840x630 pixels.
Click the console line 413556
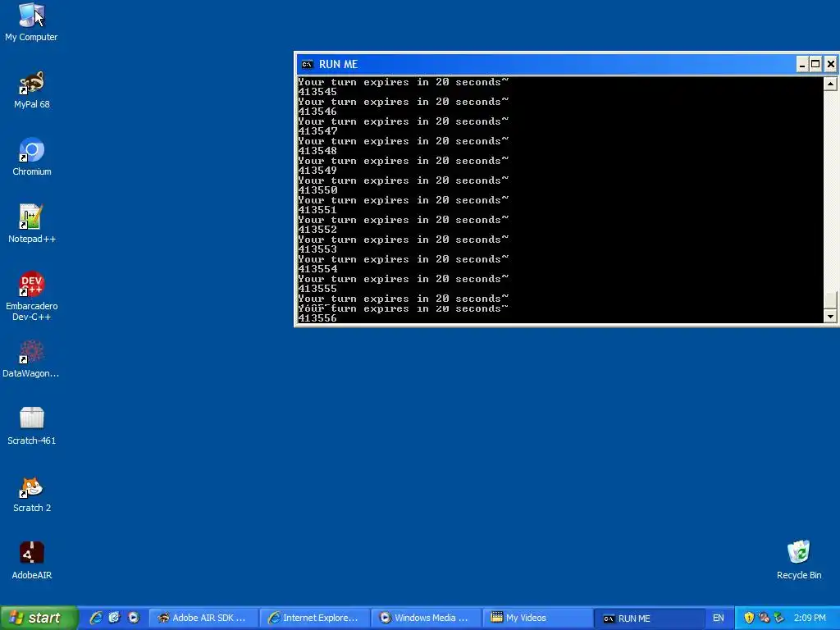point(317,318)
